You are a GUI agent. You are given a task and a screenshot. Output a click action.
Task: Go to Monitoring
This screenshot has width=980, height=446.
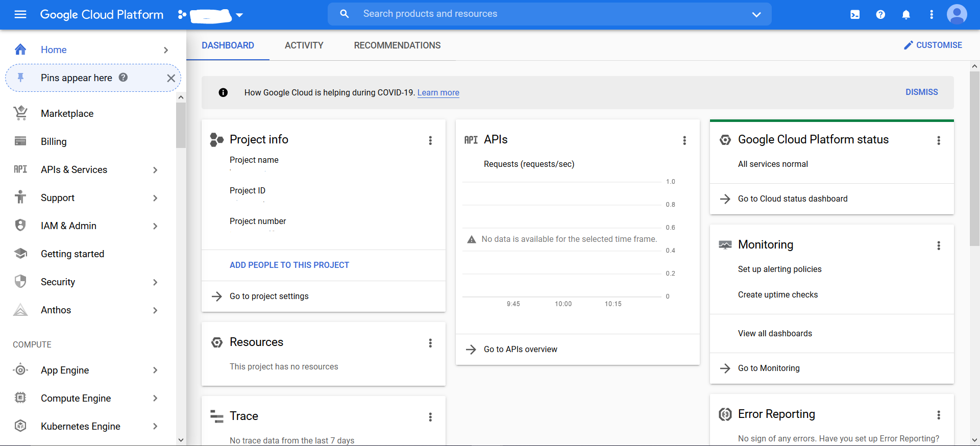[769, 368]
